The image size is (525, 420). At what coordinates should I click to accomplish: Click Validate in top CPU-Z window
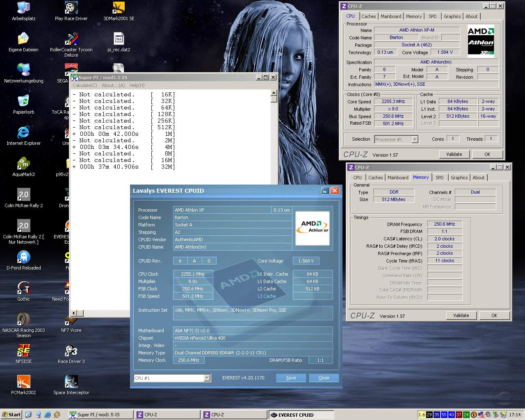454,154
